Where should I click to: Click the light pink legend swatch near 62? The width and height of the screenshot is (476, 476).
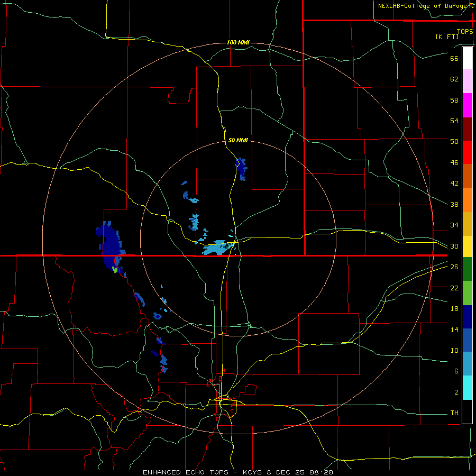pyautogui.click(x=467, y=81)
